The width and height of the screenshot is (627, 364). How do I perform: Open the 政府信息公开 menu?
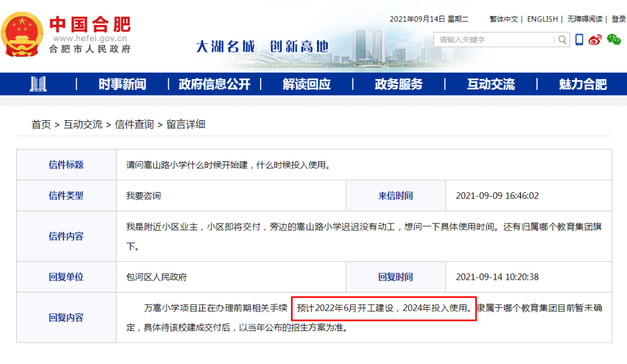215,84
